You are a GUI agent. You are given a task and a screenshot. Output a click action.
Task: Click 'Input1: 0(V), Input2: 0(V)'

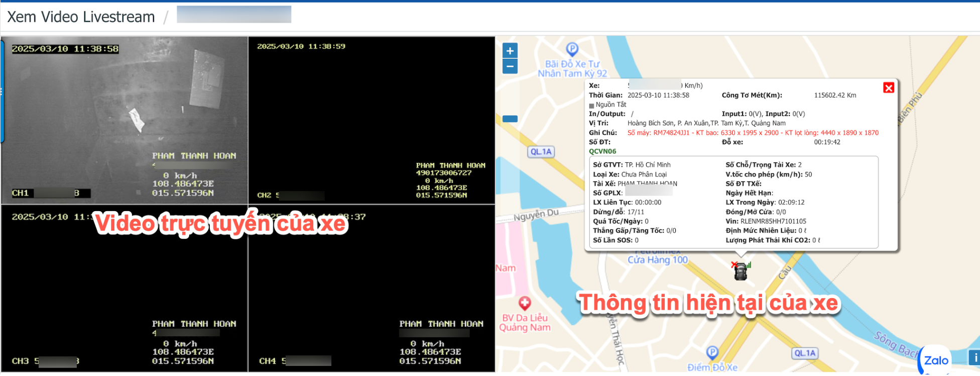click(x=763, y=114)
